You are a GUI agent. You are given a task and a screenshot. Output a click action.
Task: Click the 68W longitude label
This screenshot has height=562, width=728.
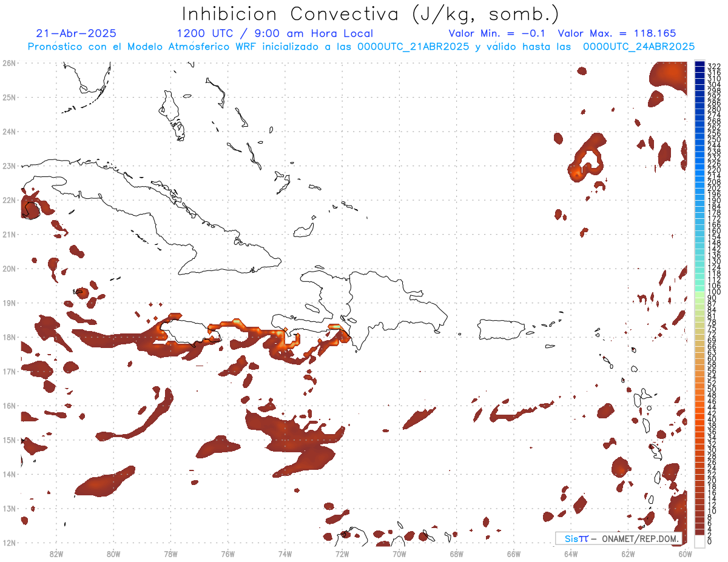point(456,553)
